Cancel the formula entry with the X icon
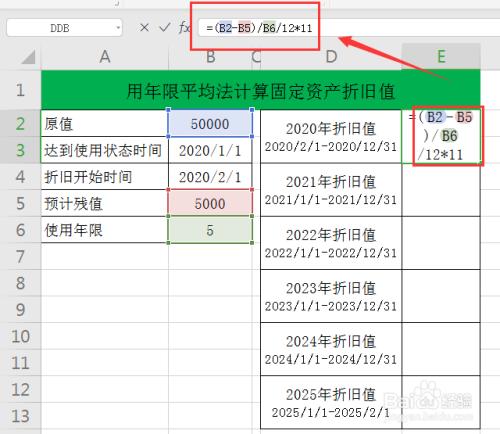This screenshot has width=500, height=434. coord(144,27)
